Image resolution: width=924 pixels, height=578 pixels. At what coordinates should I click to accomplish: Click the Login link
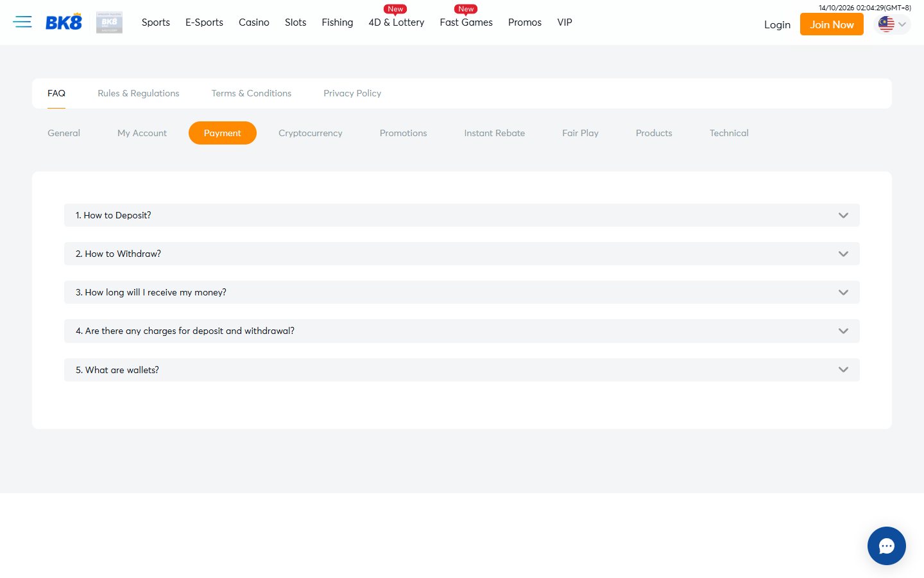tap(777, 24)
